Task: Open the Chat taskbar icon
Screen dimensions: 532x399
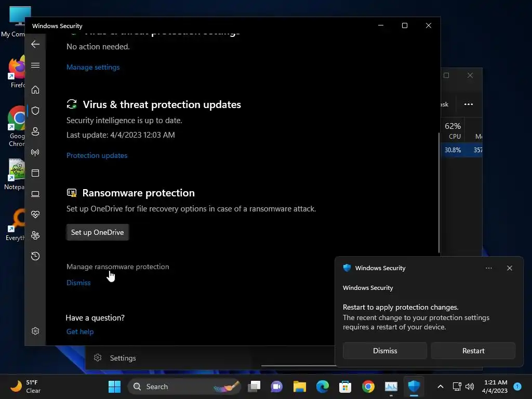Action: 276,387
